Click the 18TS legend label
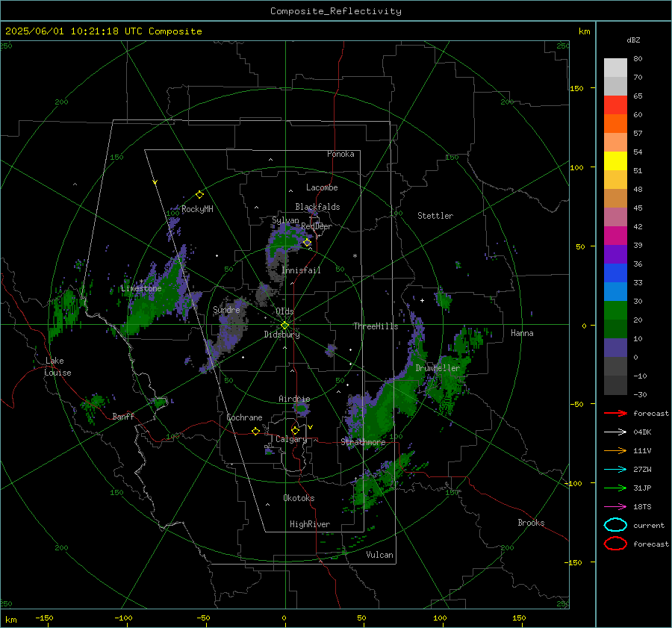 point(642,507)
